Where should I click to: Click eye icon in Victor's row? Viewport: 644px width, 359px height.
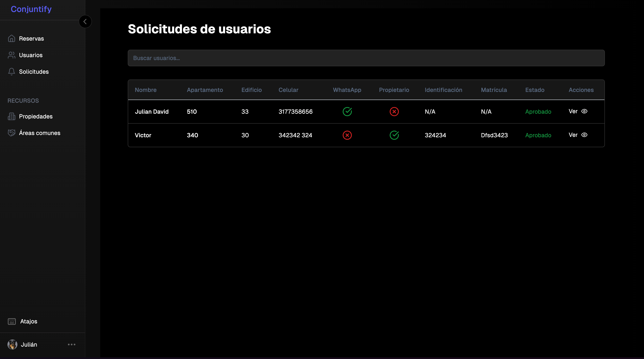tap(584, 135)
